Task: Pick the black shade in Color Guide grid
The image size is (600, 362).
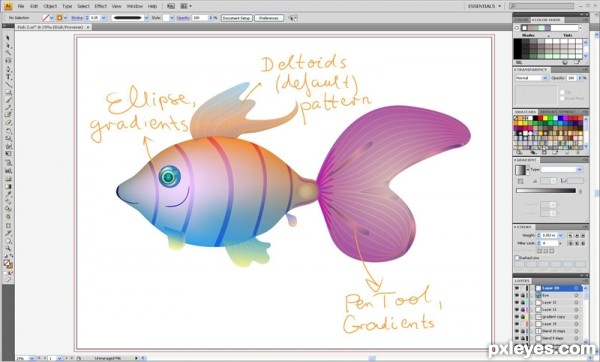Action: [517, 49]
